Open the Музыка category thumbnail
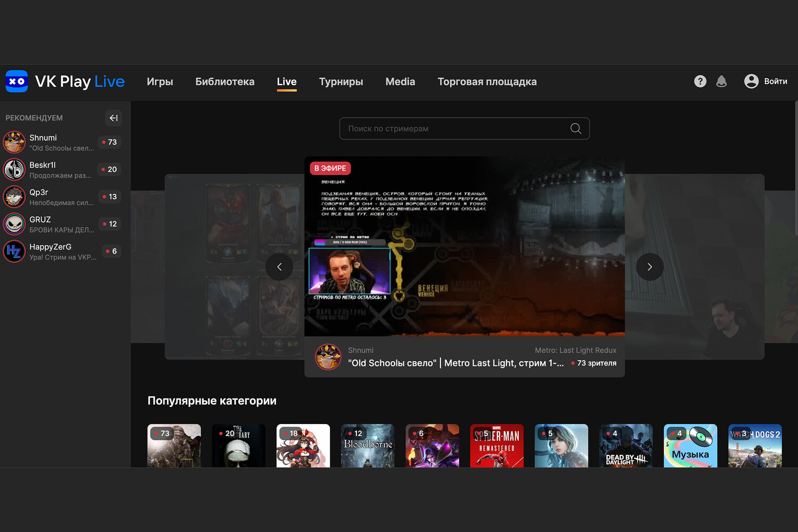Viewport: 798px width, 532px height. (x=690, y=446)
